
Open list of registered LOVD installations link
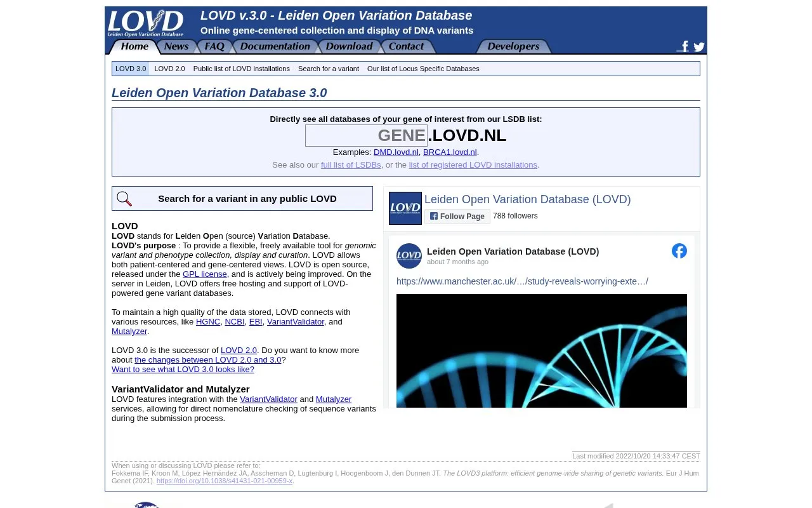[473, 165]
